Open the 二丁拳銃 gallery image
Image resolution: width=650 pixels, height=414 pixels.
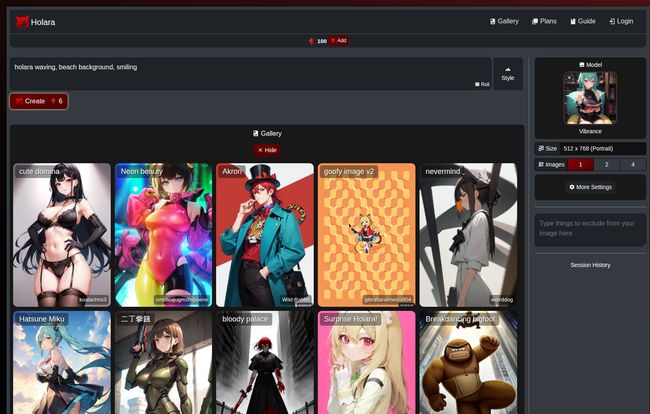163,363
